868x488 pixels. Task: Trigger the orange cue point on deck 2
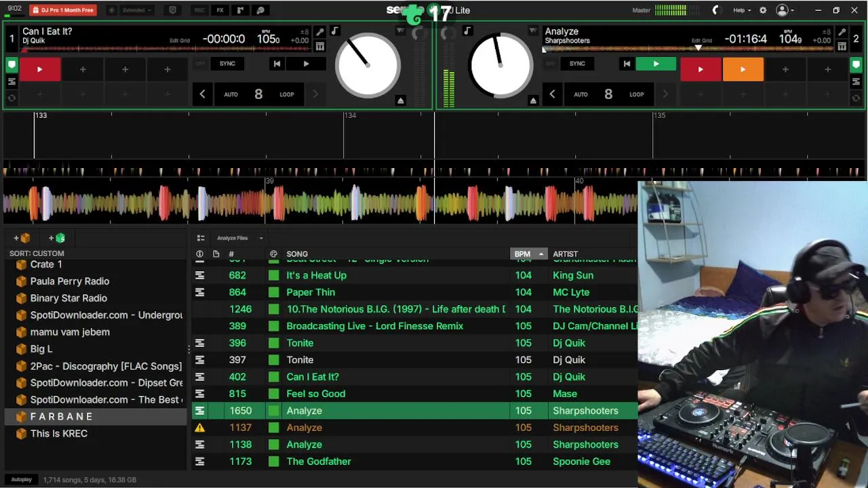coord(743,69)
